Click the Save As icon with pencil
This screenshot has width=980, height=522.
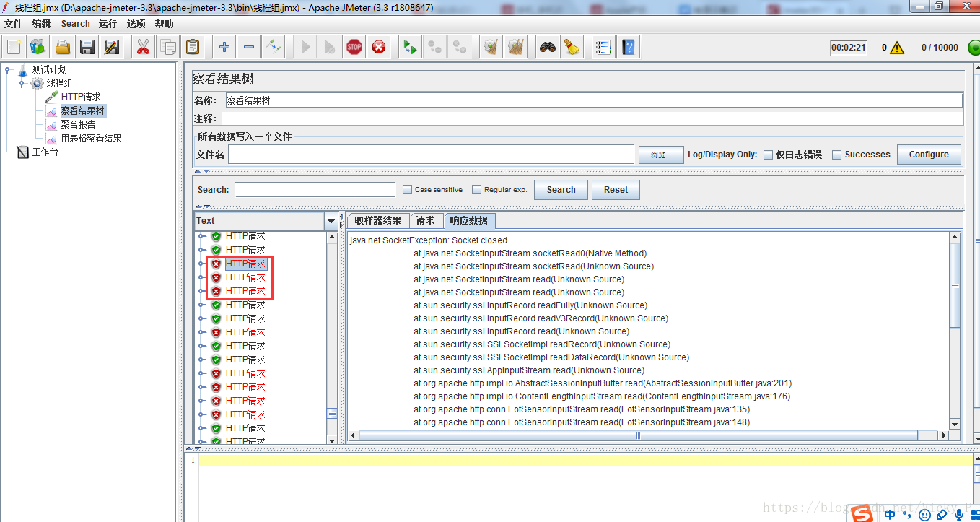pyautogui.click(x=112, y=48)
